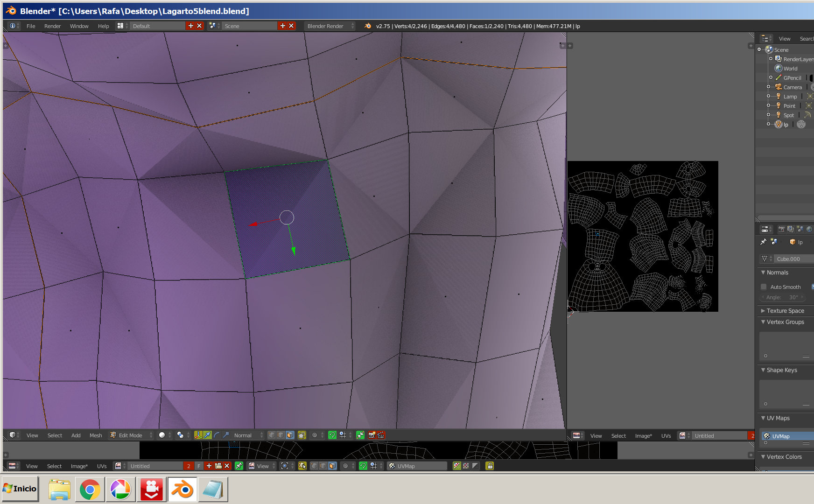
Task: Toggle snap magnet in 3D view header
Action: click(332, 435)
